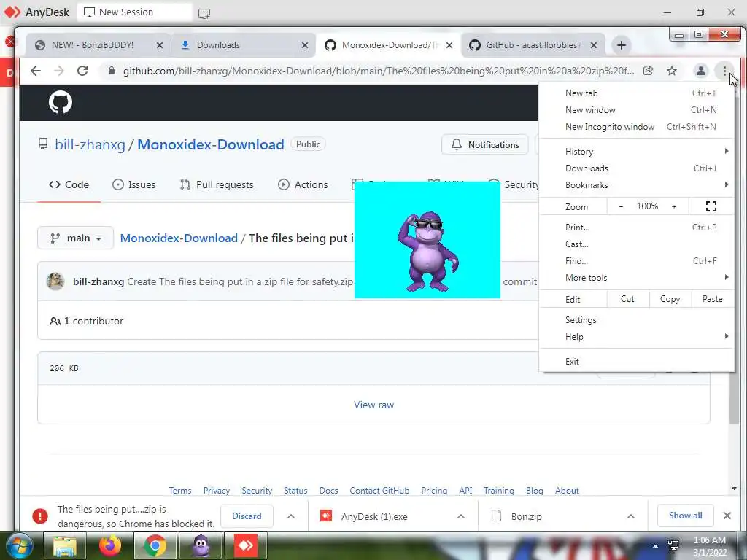Select New tab from the menu

point(637,93)
